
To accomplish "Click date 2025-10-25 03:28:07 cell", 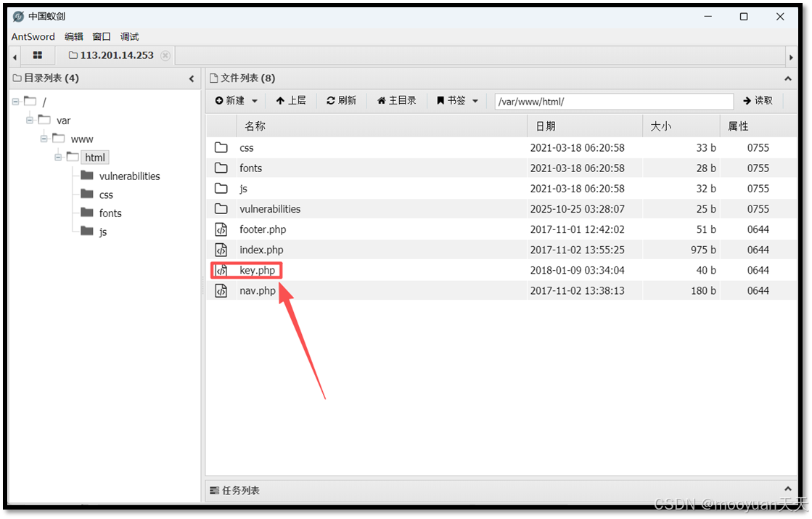I will [577, 209].
